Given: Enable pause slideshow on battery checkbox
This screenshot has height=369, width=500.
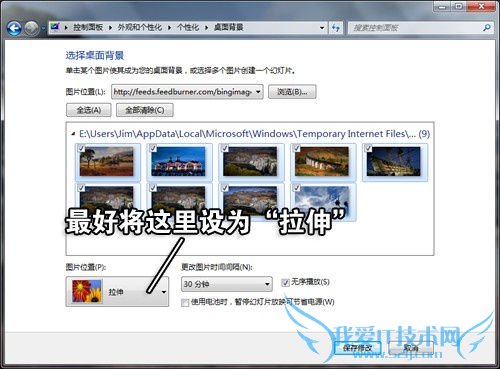Looking at the screenshot, I should (x=185, y=302).
